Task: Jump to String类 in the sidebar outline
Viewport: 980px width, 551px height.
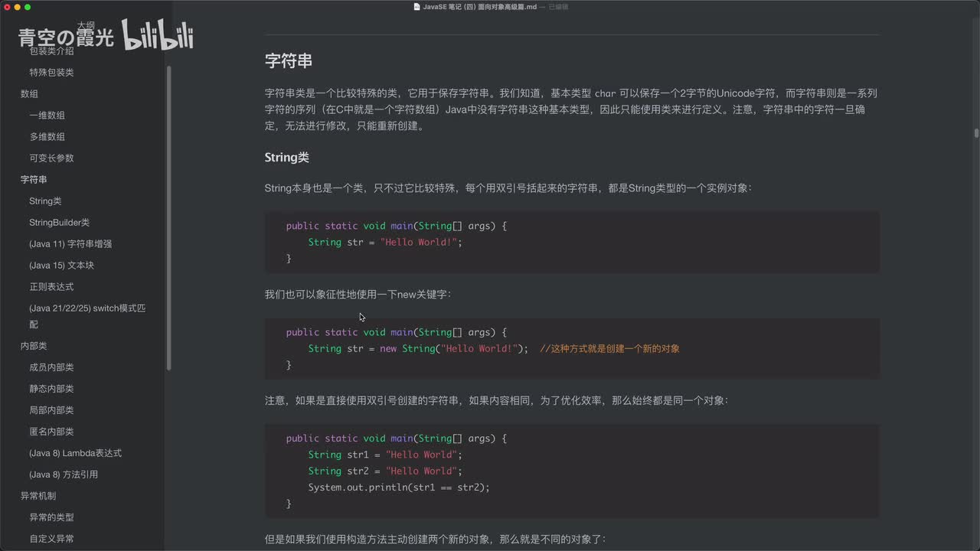Action: coord(45,201)
